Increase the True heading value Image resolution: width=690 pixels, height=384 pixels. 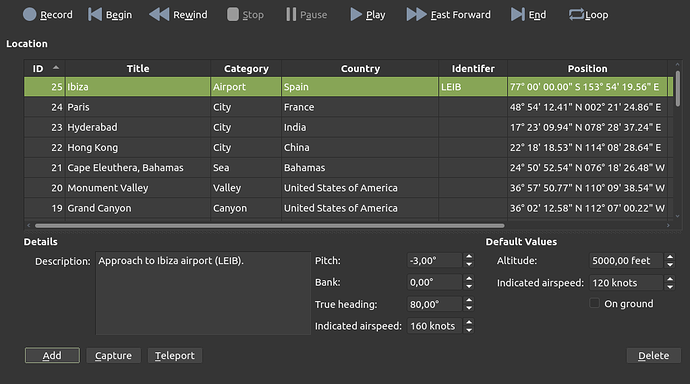[x=469, y=300]
